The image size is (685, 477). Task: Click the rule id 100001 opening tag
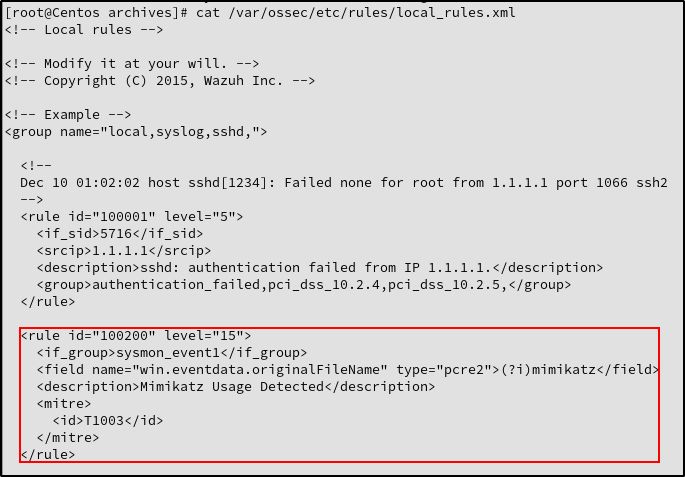tap(132, 217)
